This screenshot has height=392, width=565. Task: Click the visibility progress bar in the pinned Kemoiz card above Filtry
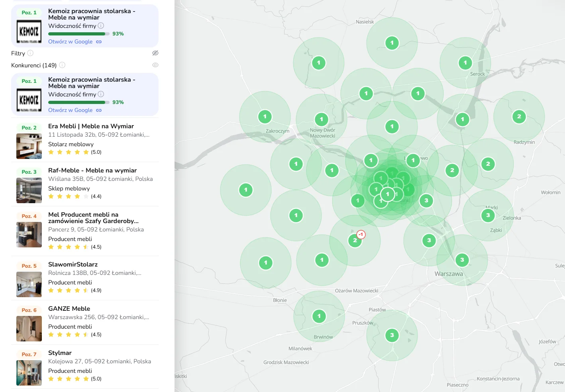tap(79, 34)
